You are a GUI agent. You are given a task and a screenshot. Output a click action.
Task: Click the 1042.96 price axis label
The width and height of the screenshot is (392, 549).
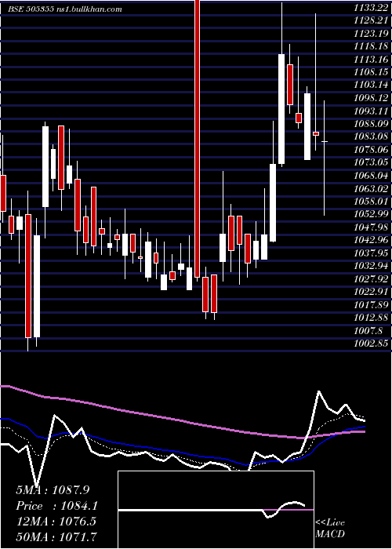pos(371,240)
